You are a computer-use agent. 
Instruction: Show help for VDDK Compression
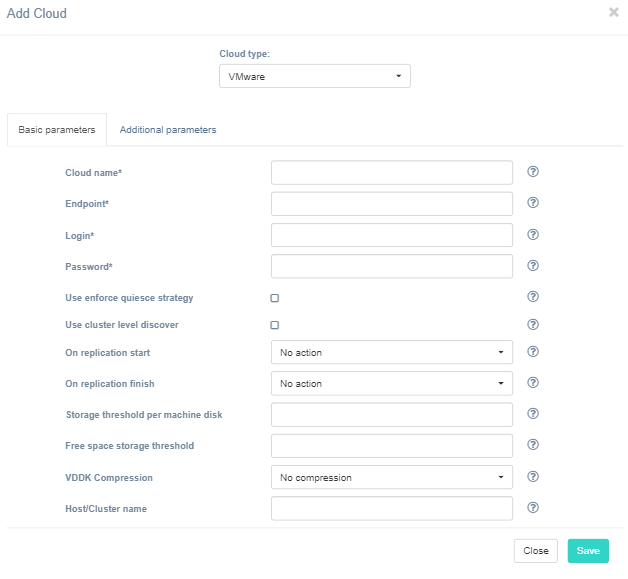pyautogui.click(x=533, y=477)
